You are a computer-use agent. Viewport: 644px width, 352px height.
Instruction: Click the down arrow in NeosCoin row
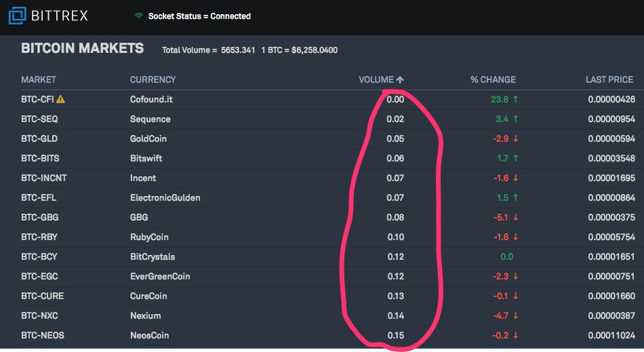point(515,336)
